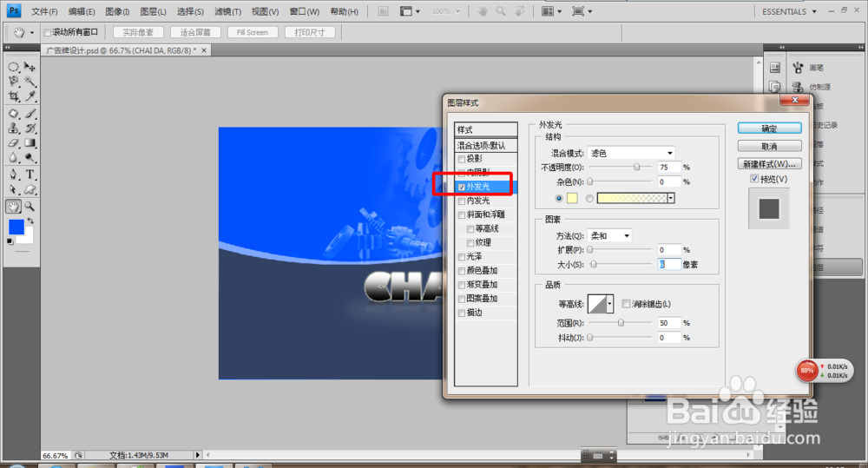Open the ESSENTIALS workspace dropdown
Screen dimensions: 868x468
coord(789,11)
